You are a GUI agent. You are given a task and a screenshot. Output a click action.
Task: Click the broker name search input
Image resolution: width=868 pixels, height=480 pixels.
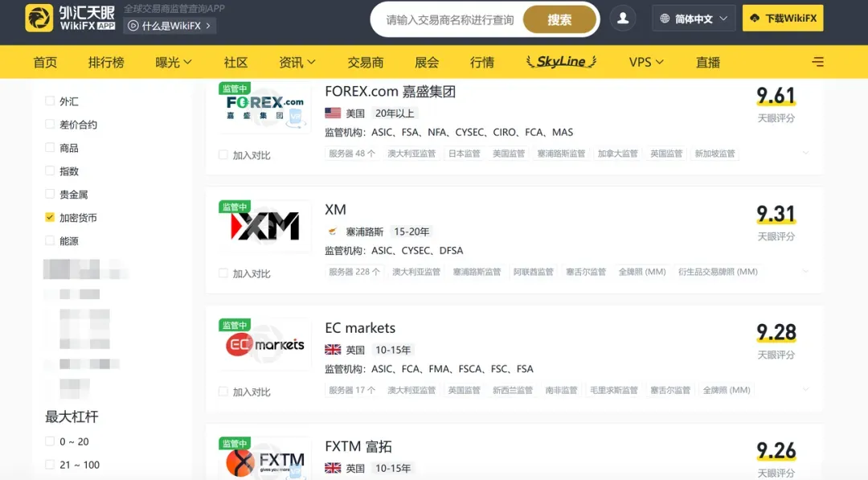pos(449,20)
